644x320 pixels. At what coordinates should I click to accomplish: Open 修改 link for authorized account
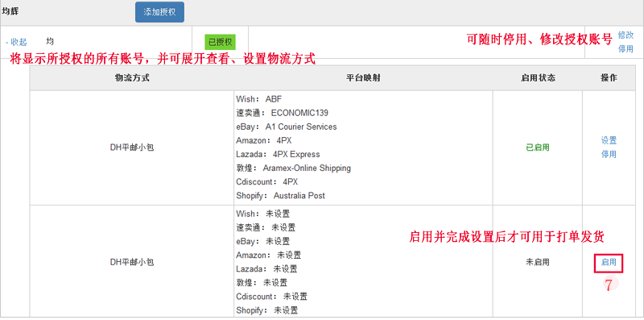pos(625,35)
